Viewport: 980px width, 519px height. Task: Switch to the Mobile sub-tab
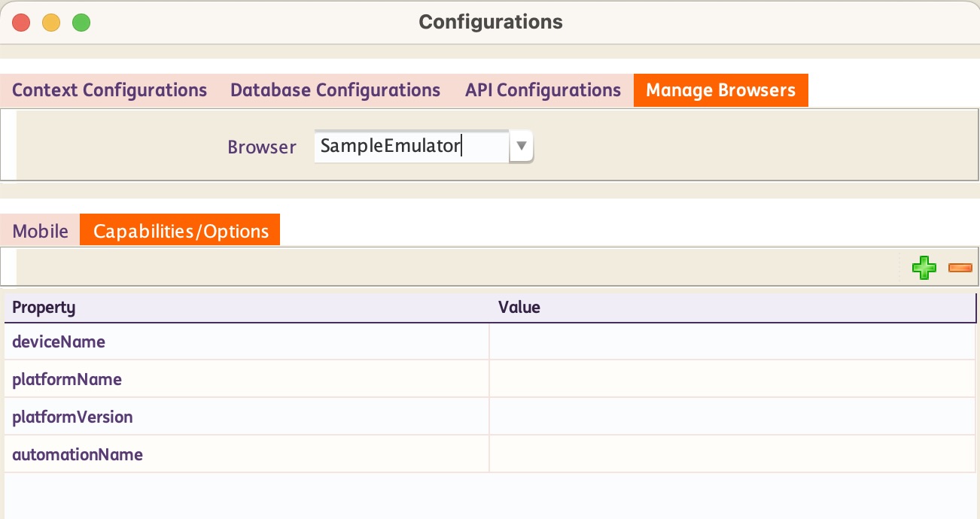point(41,231)
